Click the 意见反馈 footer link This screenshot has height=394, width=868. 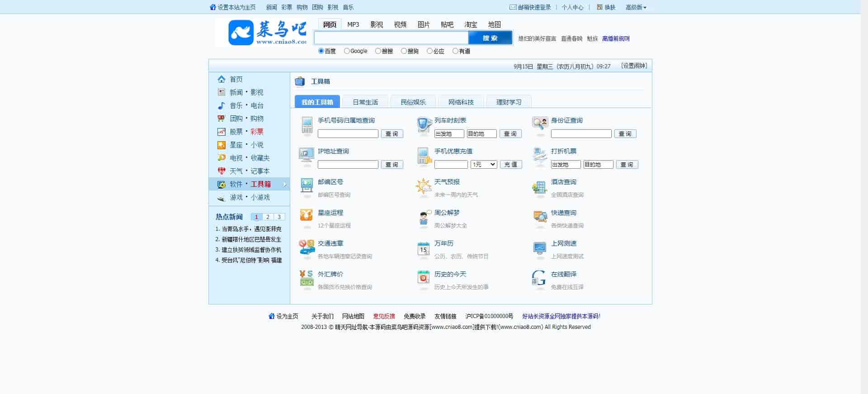point(384,316)
